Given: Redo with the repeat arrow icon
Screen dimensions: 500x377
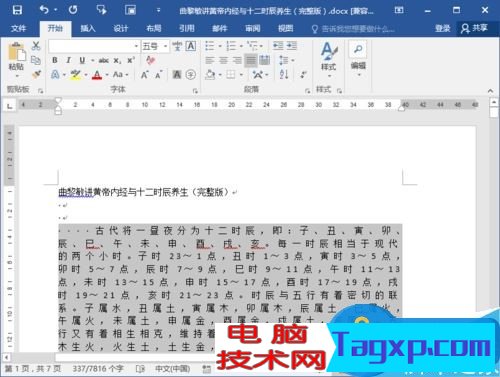Looking at the screenshot, I should point(73,10).
